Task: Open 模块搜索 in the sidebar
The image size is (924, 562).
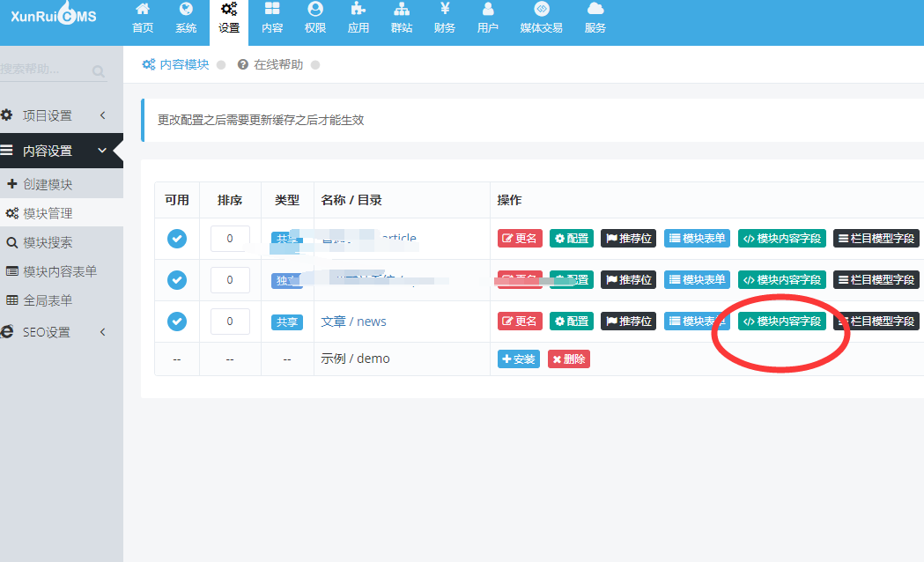Action: [62, 242]
